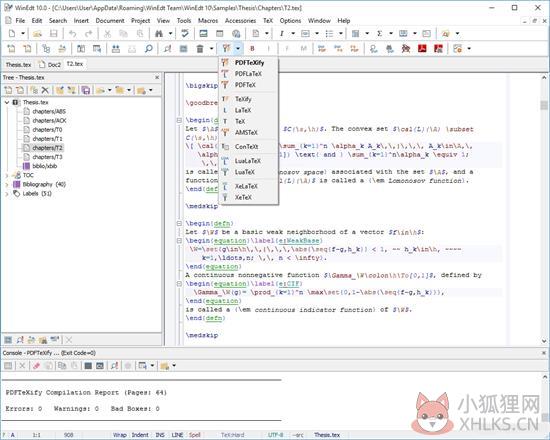Click the New document icon
Viewport: 550px width, 440px height.
(12, 34)
